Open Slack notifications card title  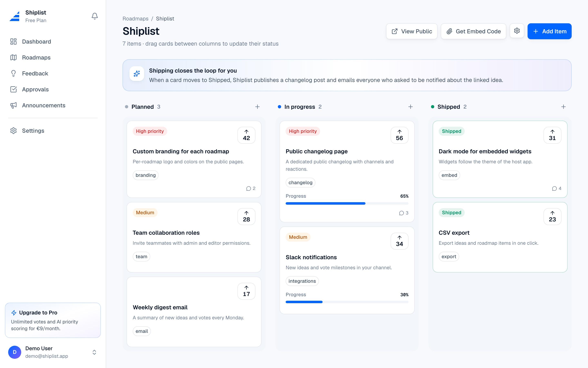(311, 257)
